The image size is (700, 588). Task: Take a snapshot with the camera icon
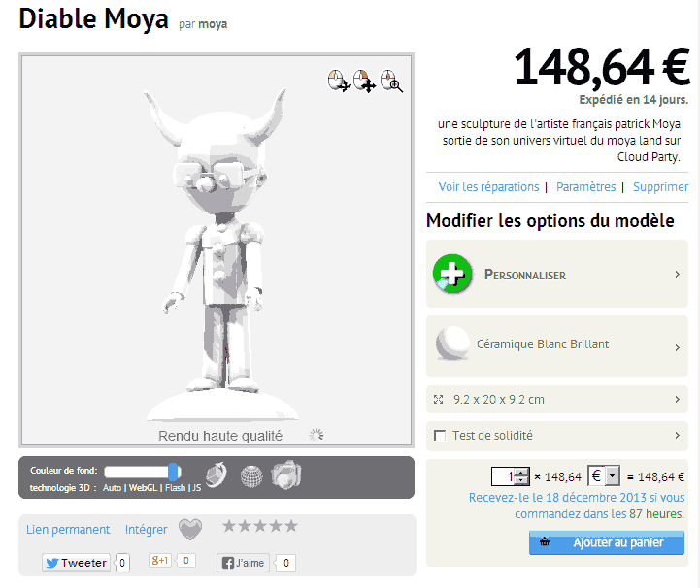pos(286,474)
